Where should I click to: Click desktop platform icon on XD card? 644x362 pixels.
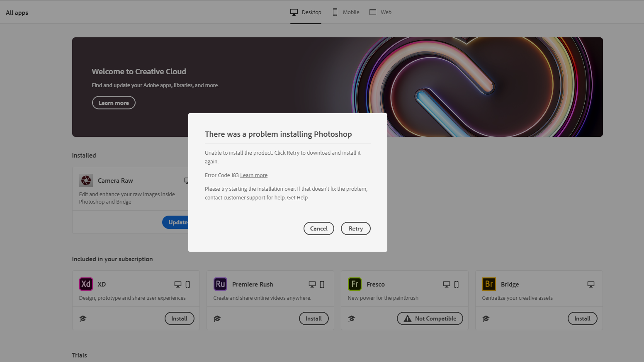[x=178, y=284]
